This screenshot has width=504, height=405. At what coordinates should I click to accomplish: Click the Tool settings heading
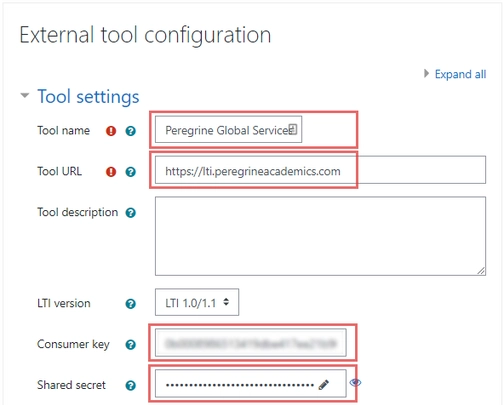(88, 97)
